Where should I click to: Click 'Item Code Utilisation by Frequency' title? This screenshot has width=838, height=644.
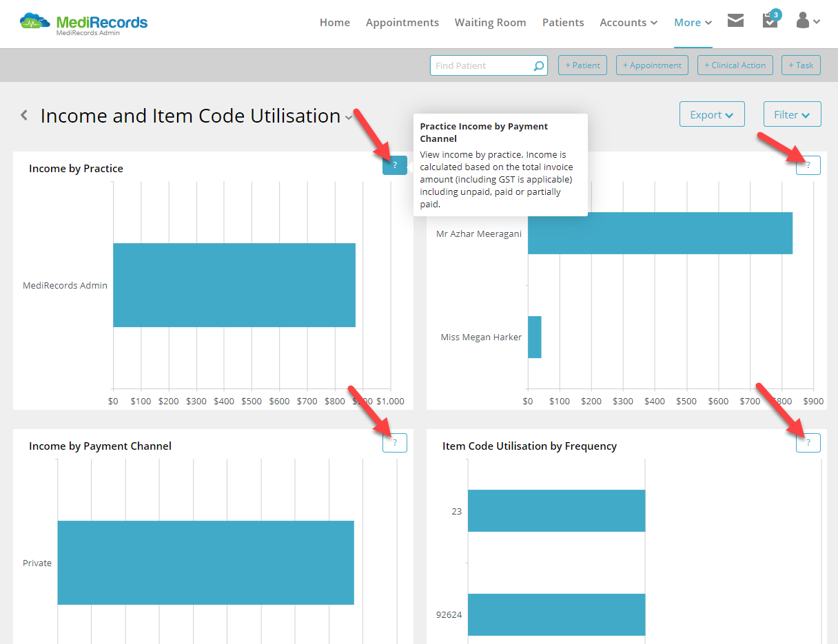(x=529, y=446)
